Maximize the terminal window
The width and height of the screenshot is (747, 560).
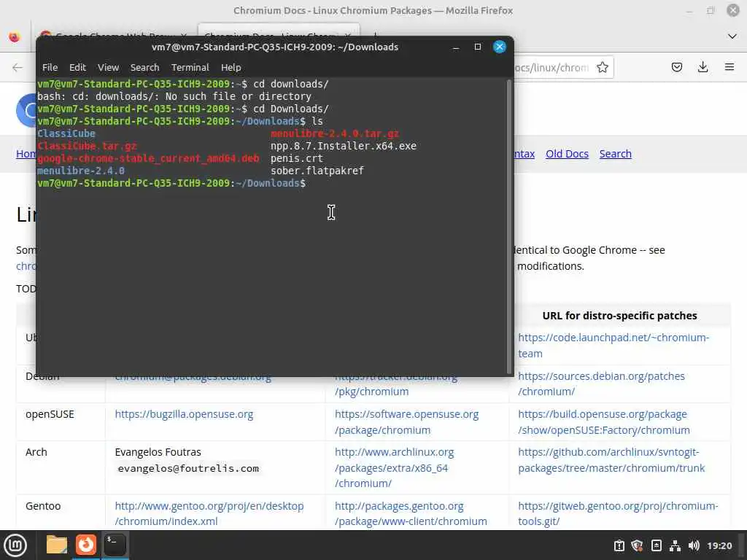click(477, 47)
